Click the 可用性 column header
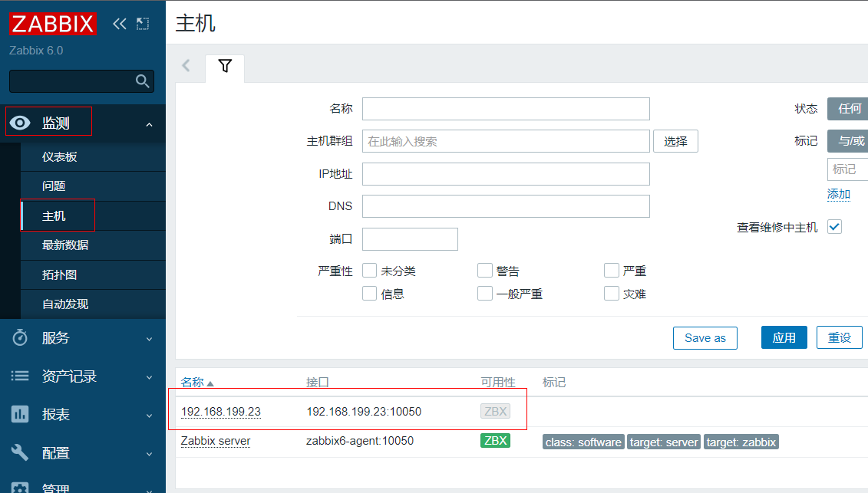The image size is (868, 493). point(497,383)
